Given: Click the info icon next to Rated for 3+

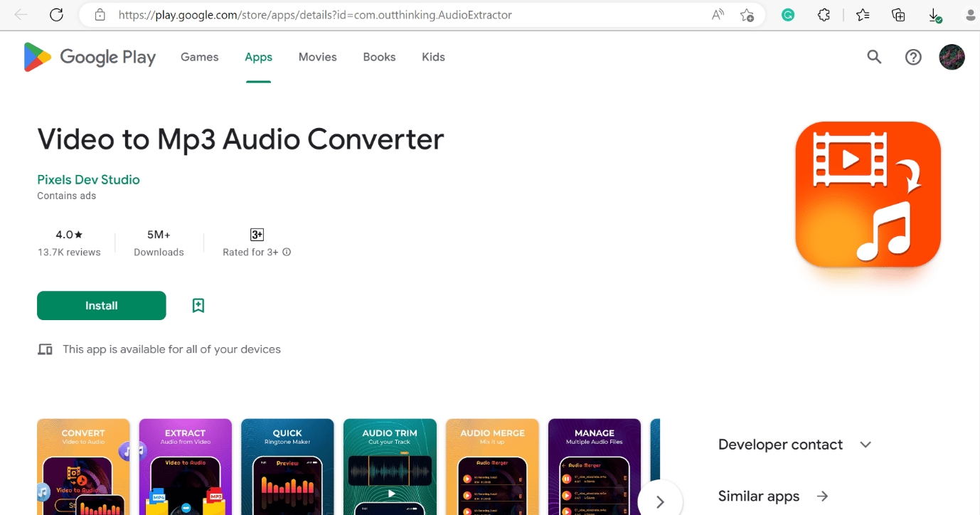Looking at the screenshot, I should (x=287, y=252).
